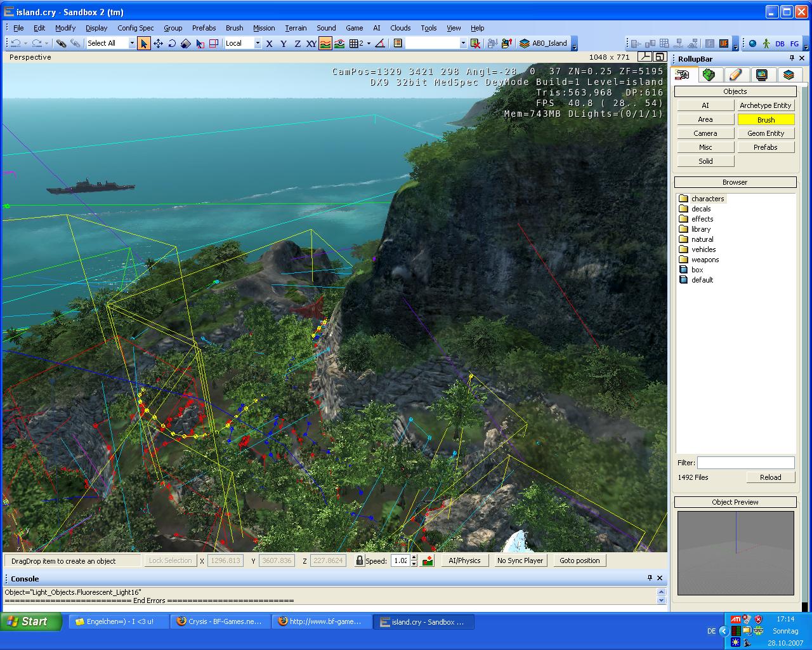This screenshot has height=650, width=812.
Task: Toggle the Snap Angle ruler icon
Action: pos(379,43)
